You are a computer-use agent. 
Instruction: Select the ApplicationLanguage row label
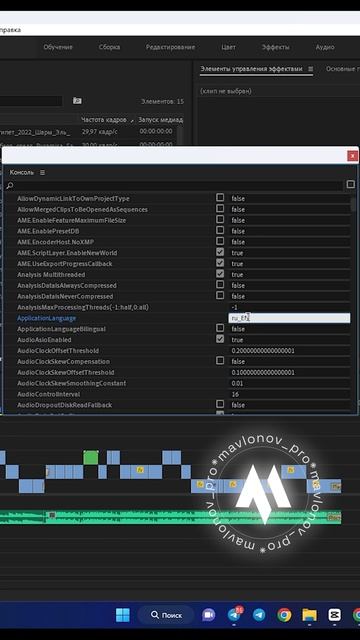click(47, 318)
